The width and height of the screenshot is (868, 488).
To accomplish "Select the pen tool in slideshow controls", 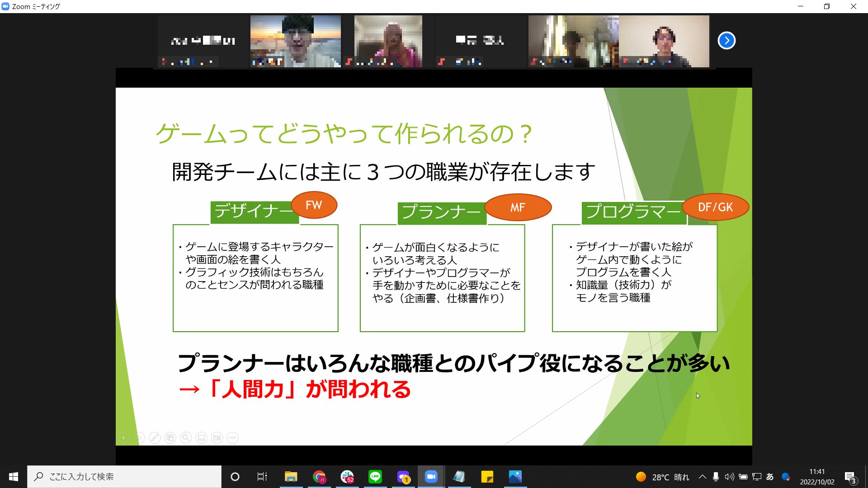I will 155,437.
